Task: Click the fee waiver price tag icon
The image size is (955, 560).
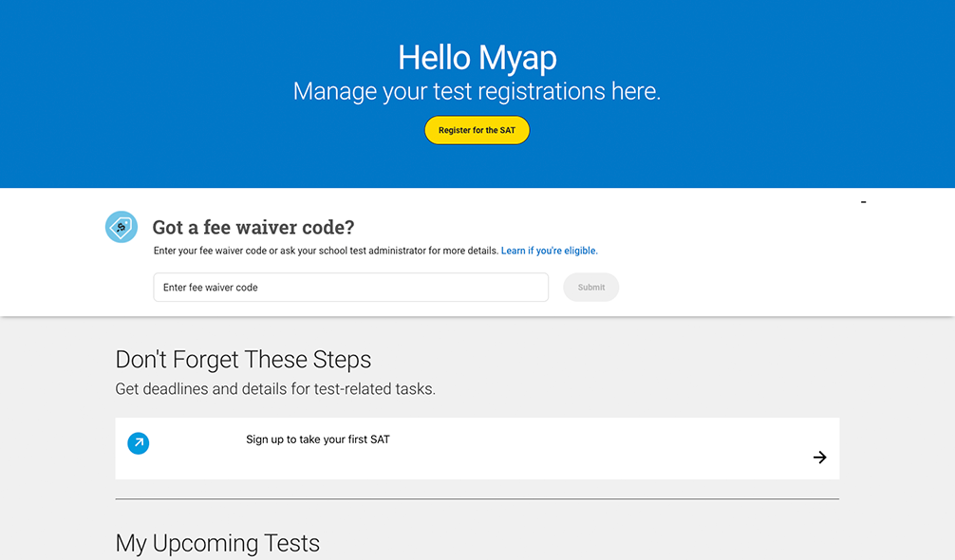Action: tap(122, 227)
